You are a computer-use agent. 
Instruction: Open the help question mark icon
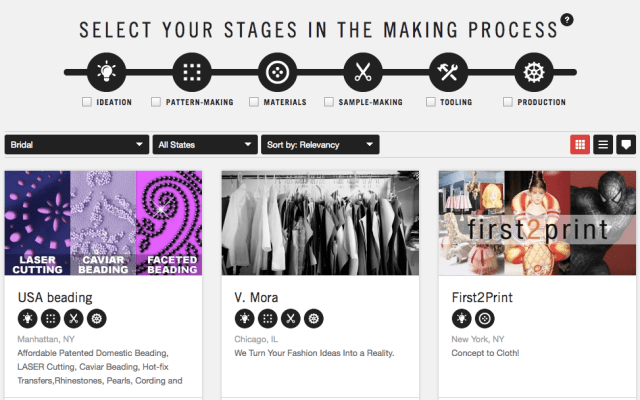pos(567,19)
